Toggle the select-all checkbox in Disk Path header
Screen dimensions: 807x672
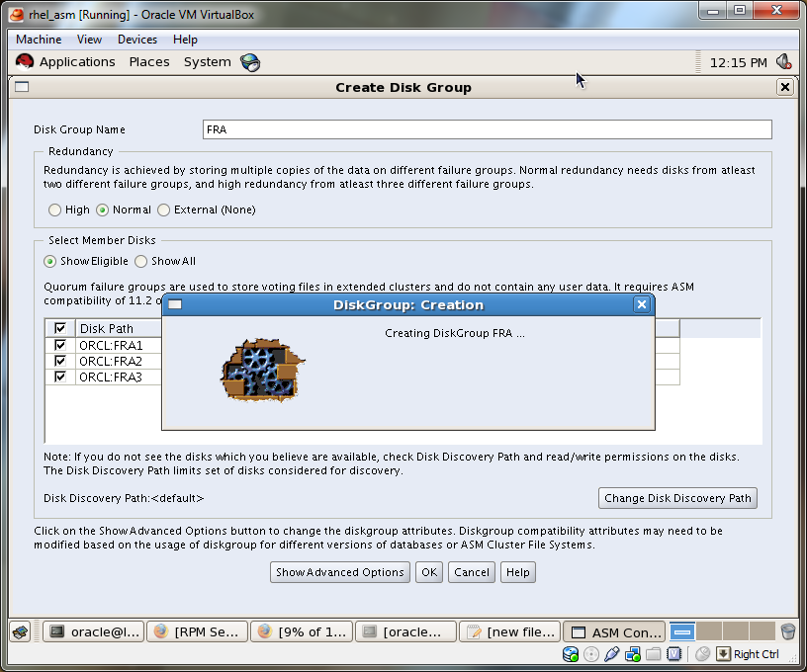click(x=60, y=328)
